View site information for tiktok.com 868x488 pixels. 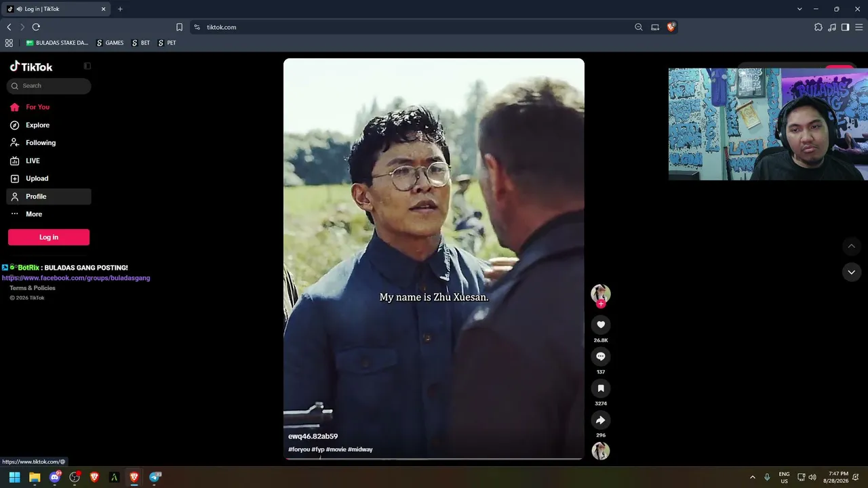pyautogui.click(x=197, y=27)
